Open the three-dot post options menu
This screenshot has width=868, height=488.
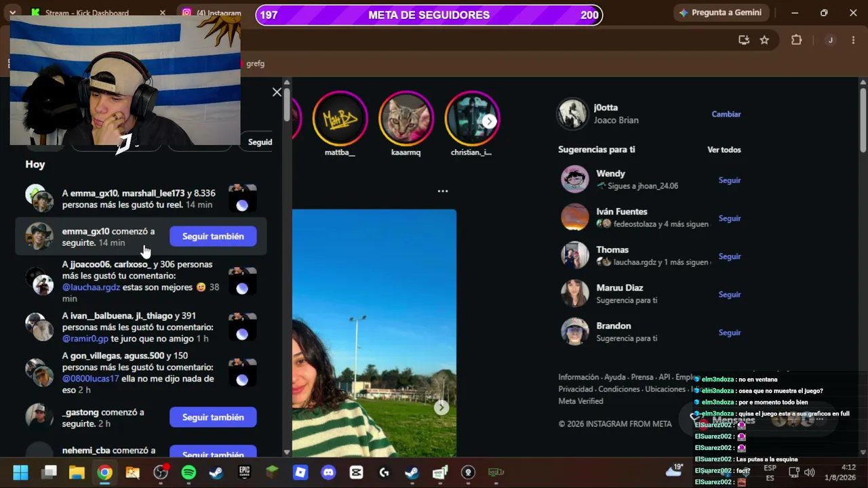point(443,191)
